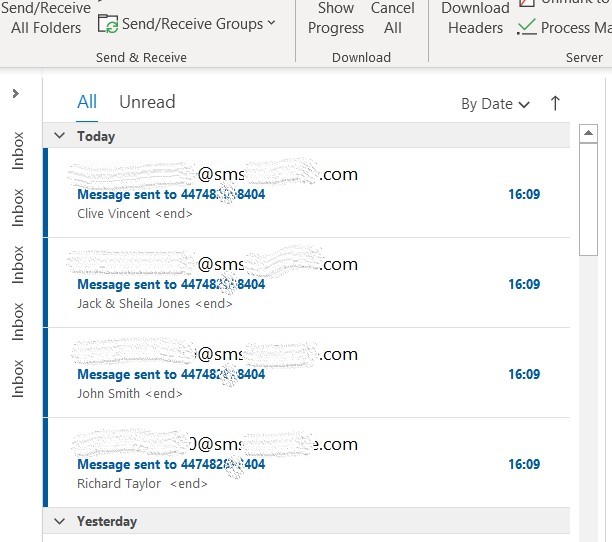Viewport: 612px width, 542px height.
Task: Click the message list scroll up arrow
Action: coord(588,133)
